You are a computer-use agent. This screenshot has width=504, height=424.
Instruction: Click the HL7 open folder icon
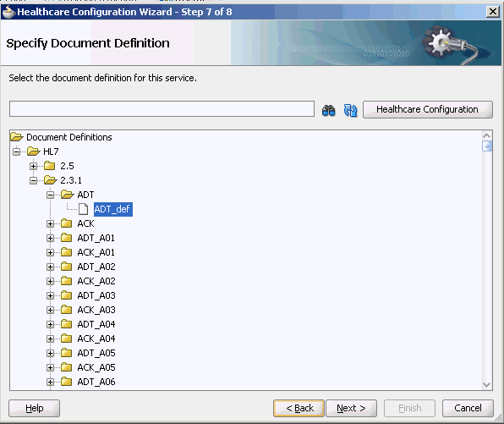pos(34,151)
